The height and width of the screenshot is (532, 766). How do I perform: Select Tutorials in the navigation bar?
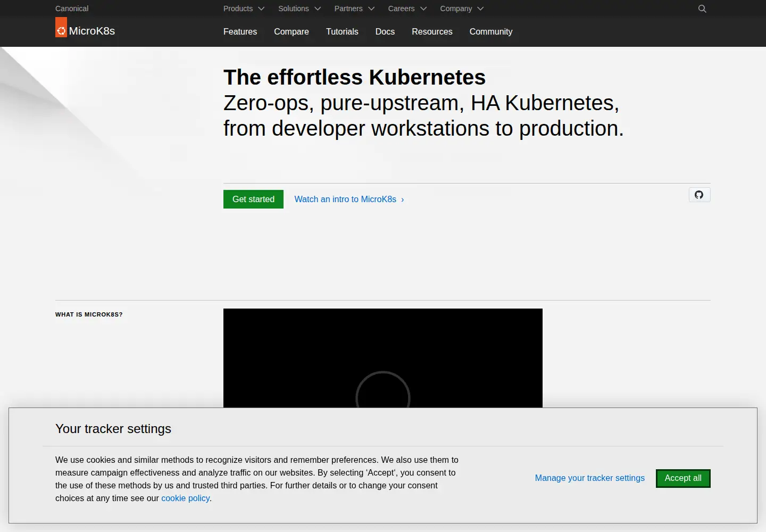tap(342, 31)
